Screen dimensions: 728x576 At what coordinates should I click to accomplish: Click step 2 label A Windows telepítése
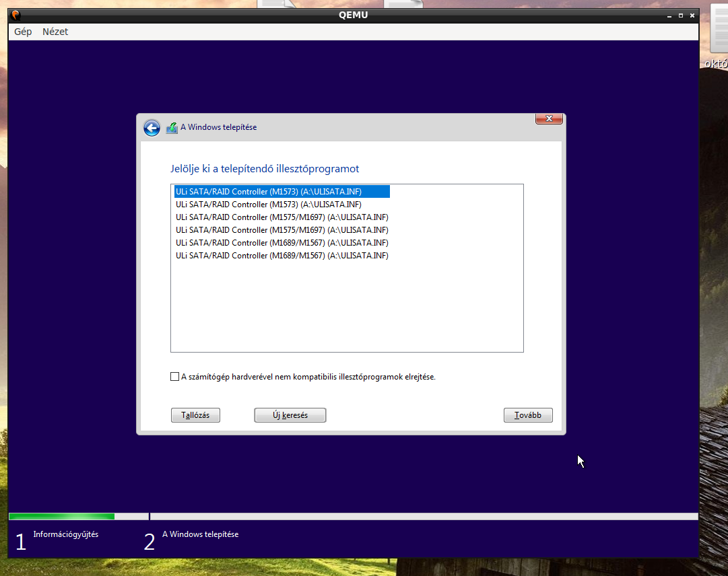200,534
